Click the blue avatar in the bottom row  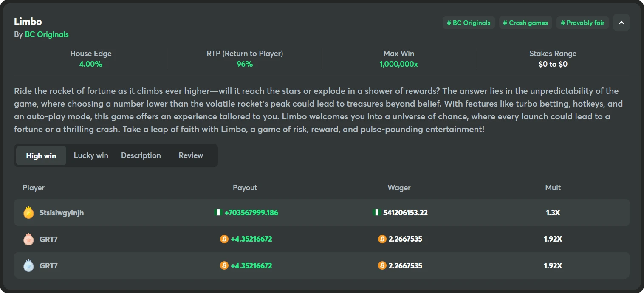[x=28, y=265]
